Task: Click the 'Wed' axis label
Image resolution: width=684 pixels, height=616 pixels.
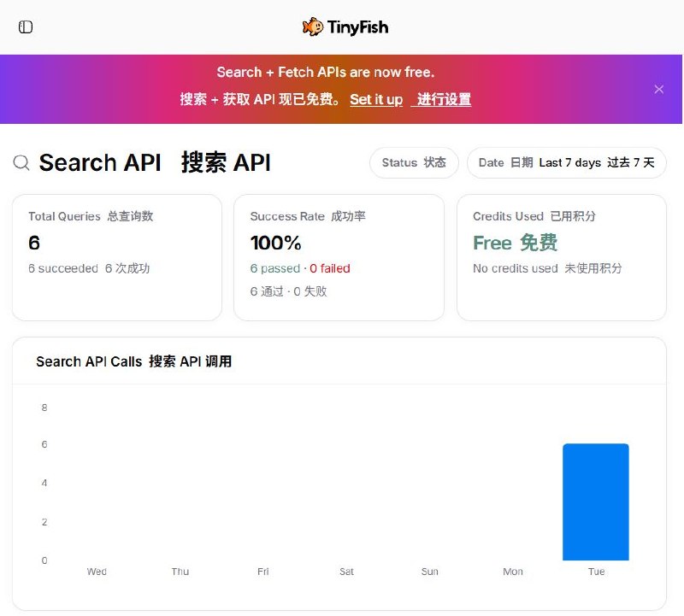Action: (x=97, y=572)
